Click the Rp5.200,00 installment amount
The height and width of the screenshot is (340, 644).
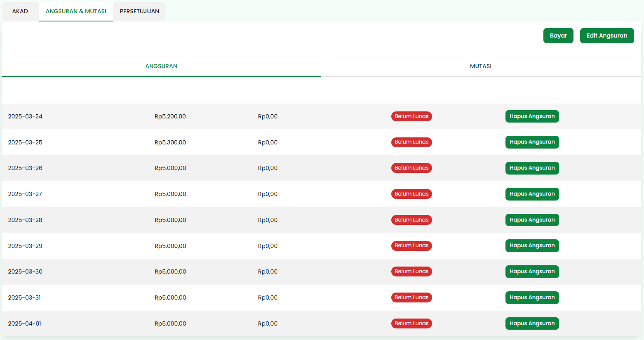170,116
